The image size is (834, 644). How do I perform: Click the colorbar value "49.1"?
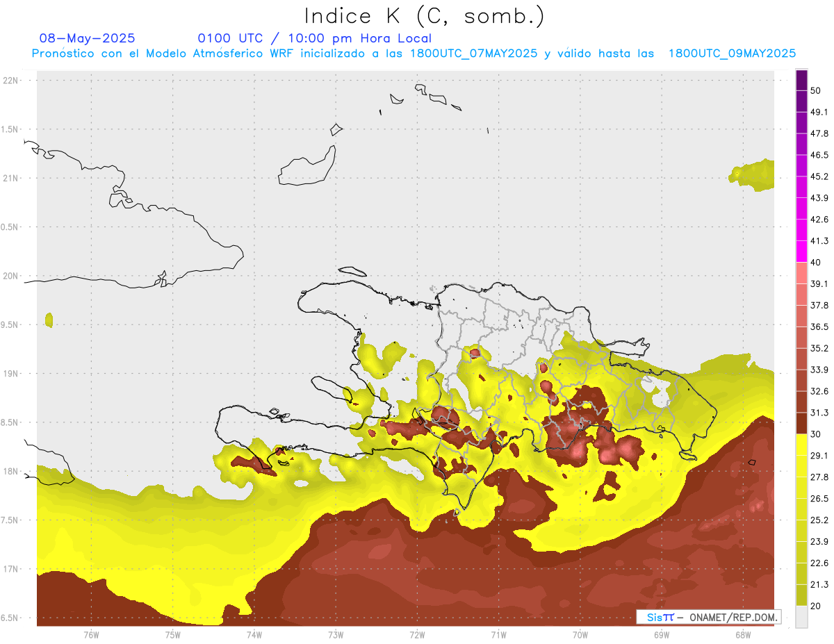pos(819,112)
